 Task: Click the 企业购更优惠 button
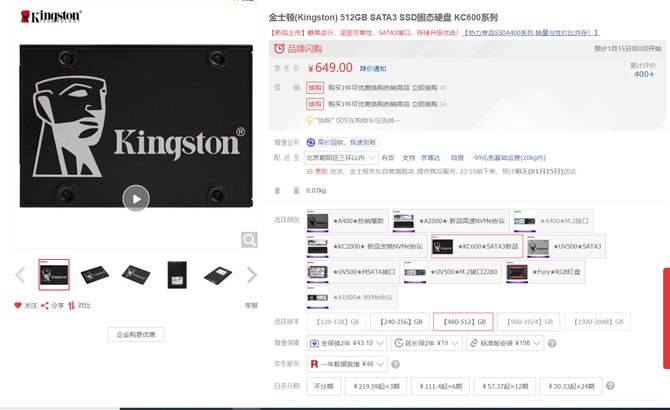click(136, 334)
